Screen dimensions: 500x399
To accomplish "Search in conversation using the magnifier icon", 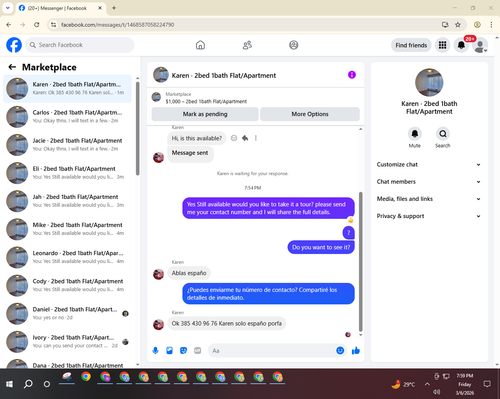I will (x=443, y=134).
